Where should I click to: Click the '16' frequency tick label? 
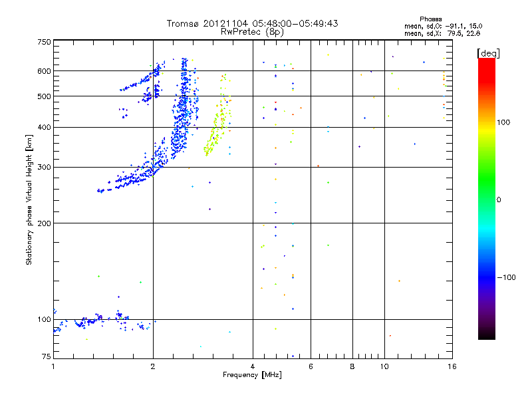pos(452,366)
